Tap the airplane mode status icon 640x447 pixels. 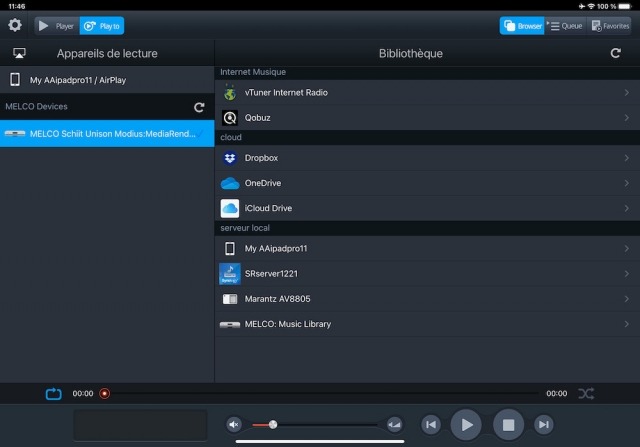click(x=582, y=6)
